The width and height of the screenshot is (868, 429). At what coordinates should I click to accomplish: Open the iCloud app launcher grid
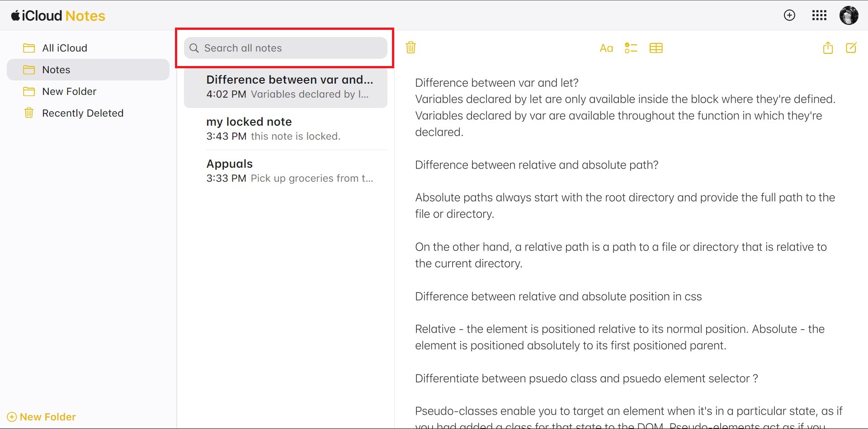click(819, 15)
